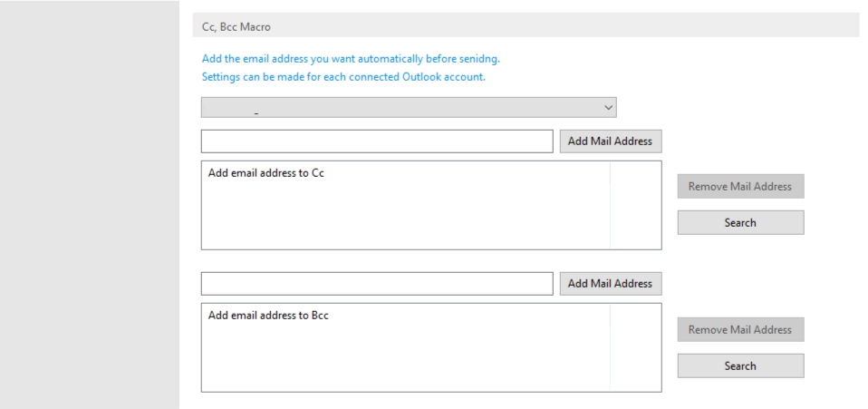Click the gray sidebar panel on the left
The height and width of the screenshot is (409, 868).
(89, 204)
